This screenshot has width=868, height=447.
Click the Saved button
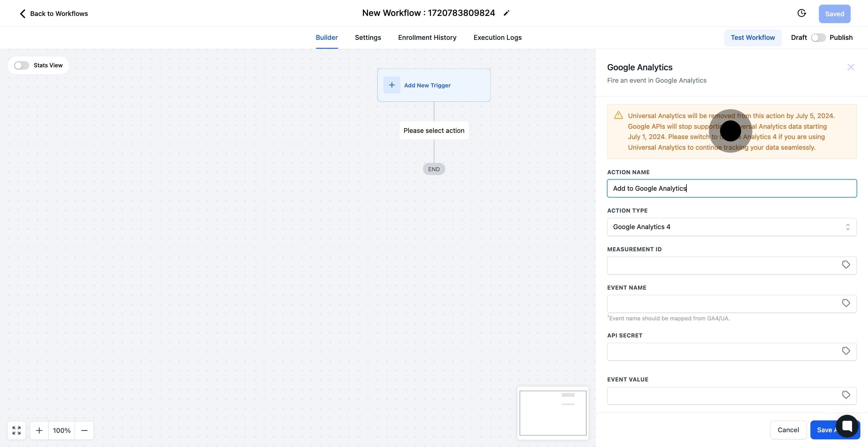click(834, 14)
